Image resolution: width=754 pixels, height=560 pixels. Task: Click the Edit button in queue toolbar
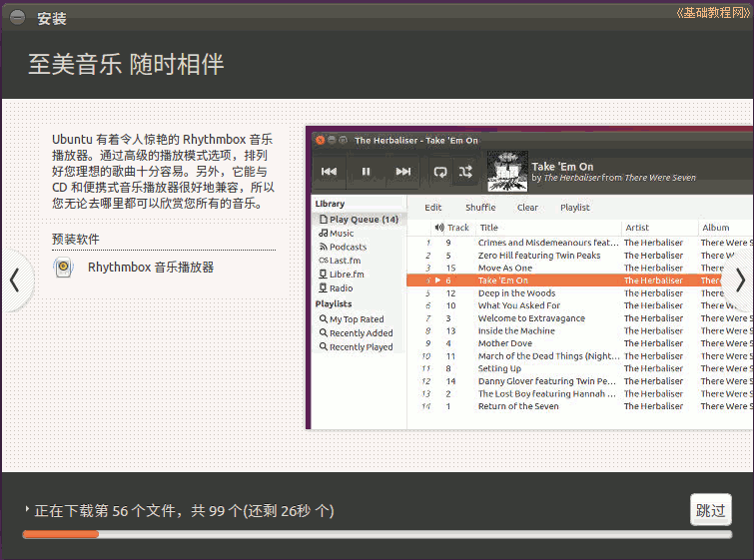432,208
